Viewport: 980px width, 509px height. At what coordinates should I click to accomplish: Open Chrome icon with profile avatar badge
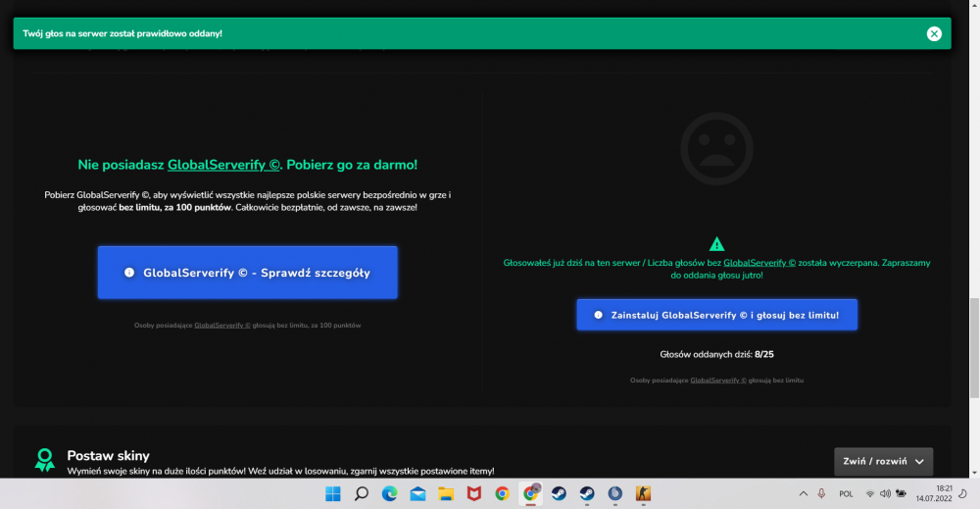530,493
